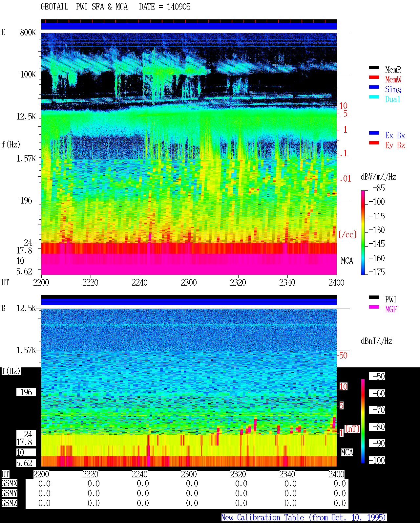Click the MCA label beside B spectrogram
This screenshot has width=420, height=523.
click(347, 452)
